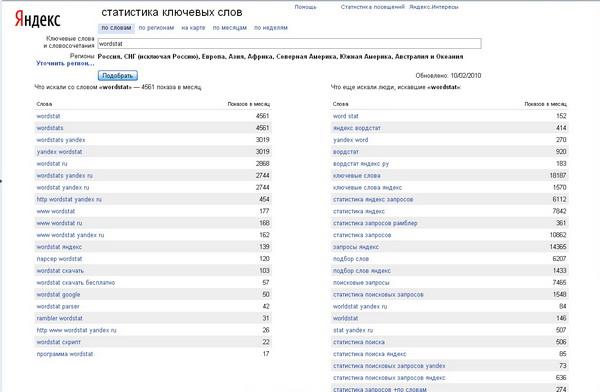This screenshot has height=392, width=600.
Task: Open 'http wordstat yandex ru' link
Action: click(x=69, y=199)
